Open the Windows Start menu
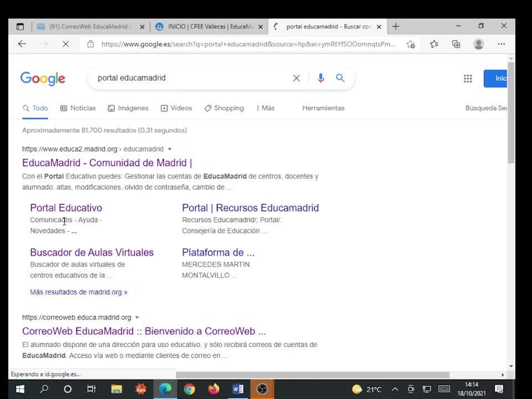The height and width of the screenshot is (399, 532). pos(20,389)
